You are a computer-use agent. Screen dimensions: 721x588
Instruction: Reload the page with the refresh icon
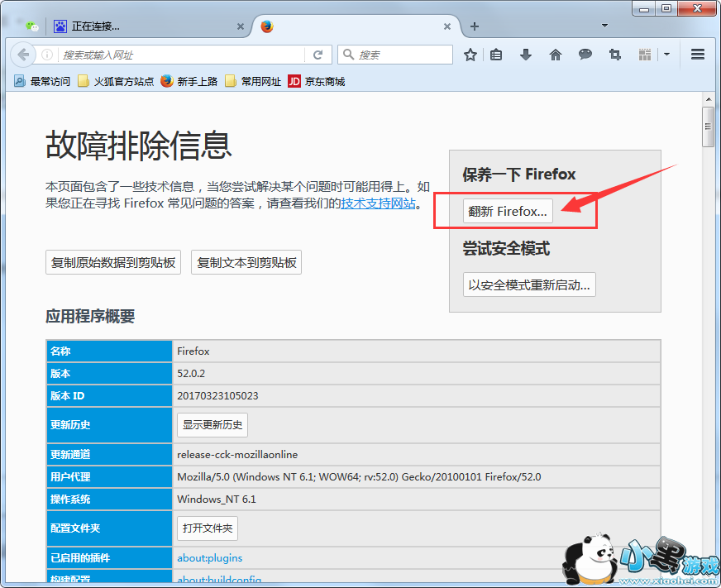click(318, 55)
